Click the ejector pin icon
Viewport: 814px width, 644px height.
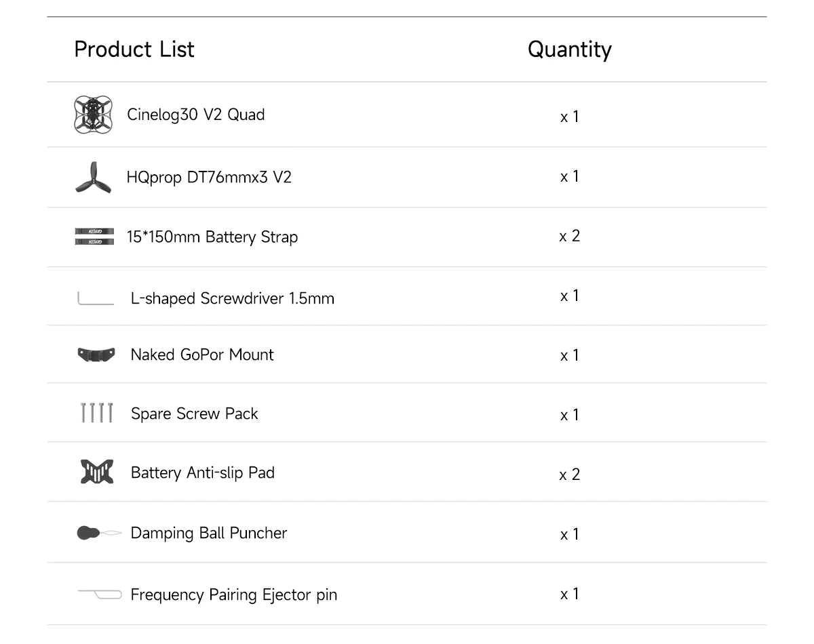pyautogui.click(x=99, y=595)
